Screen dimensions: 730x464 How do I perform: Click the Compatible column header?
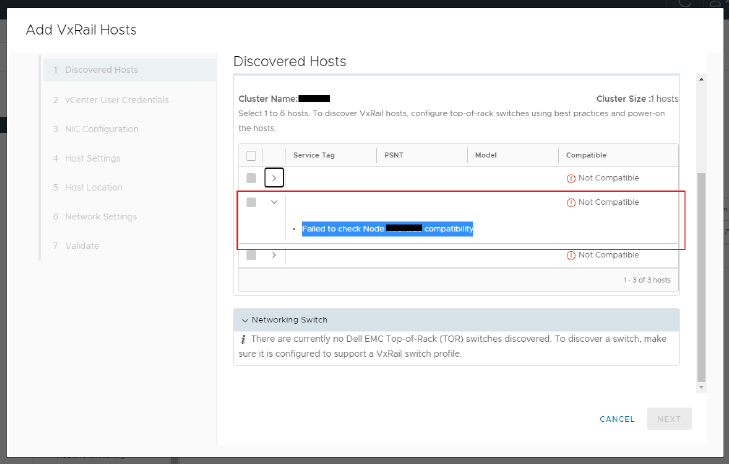(x=586, y=155)
